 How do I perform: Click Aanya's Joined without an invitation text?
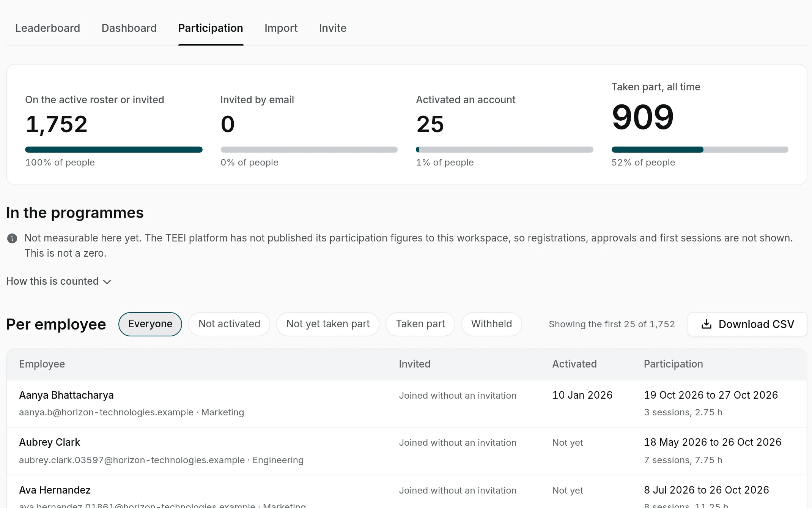[458, 396]
